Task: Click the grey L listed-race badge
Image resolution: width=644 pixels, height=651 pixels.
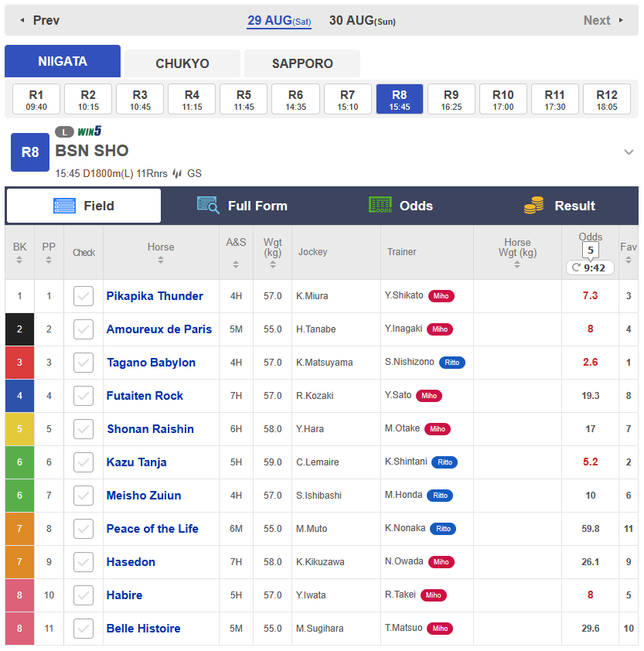Action: (x=64, y=132)
